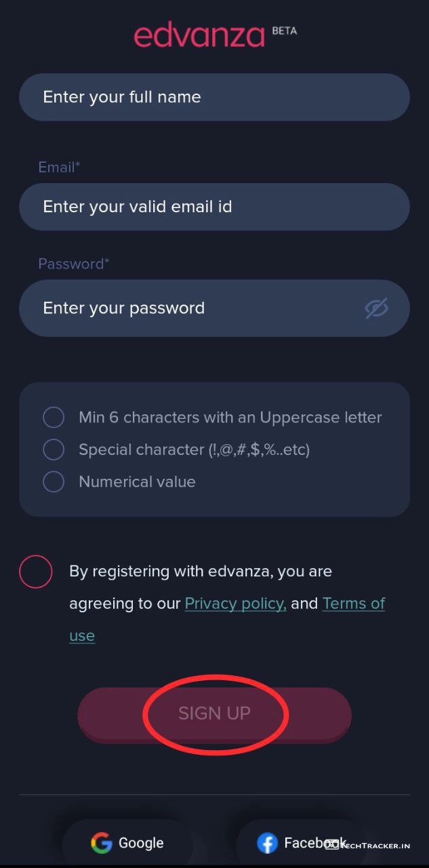
Task: Click the edvanza logo
Action: (199, 35)
